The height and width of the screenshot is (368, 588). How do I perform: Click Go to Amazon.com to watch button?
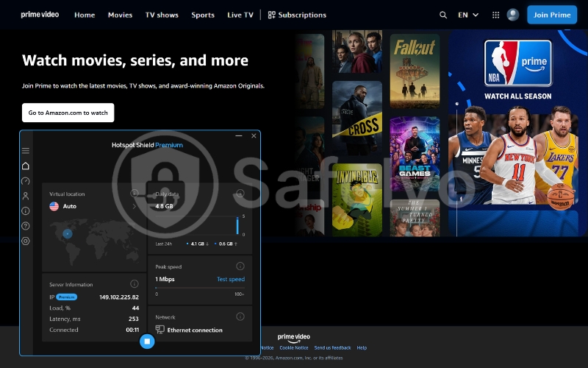coord(68,113)
